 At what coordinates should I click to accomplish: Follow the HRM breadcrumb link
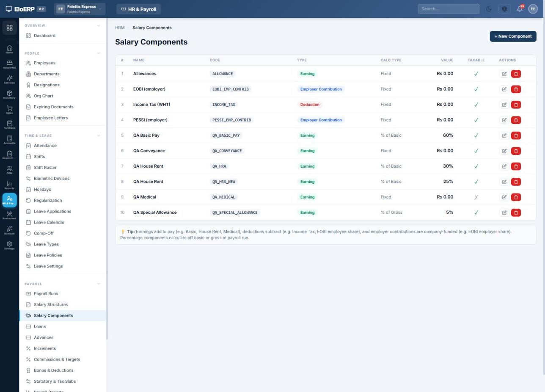120,28
